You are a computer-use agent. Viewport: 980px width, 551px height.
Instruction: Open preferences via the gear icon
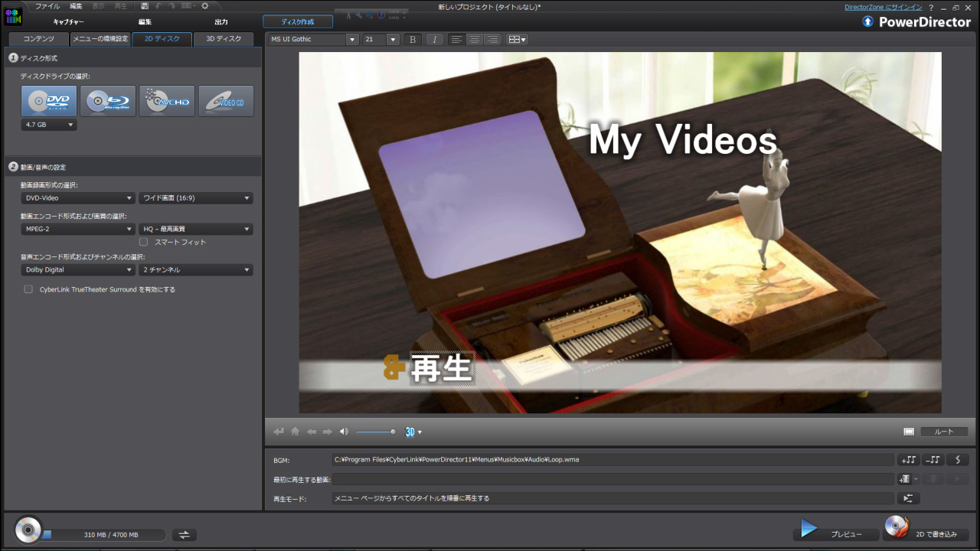point(204,6)
